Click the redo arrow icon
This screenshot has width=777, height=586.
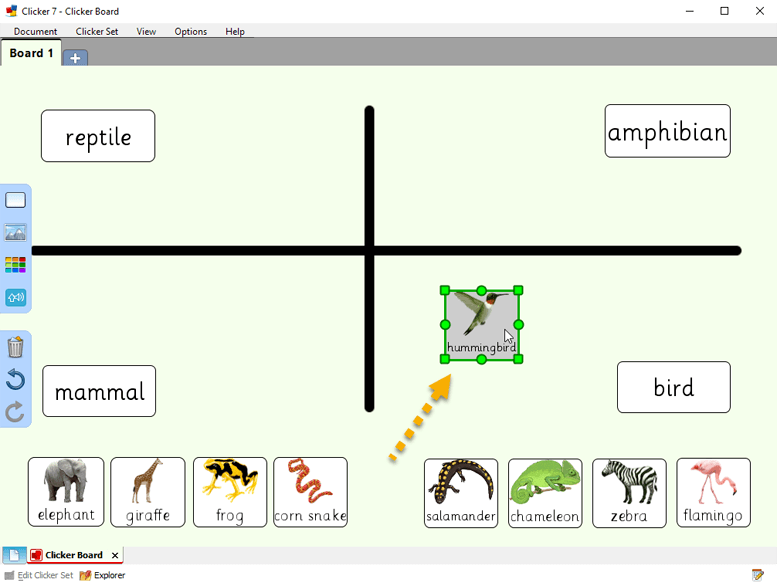tap(15, 412)
